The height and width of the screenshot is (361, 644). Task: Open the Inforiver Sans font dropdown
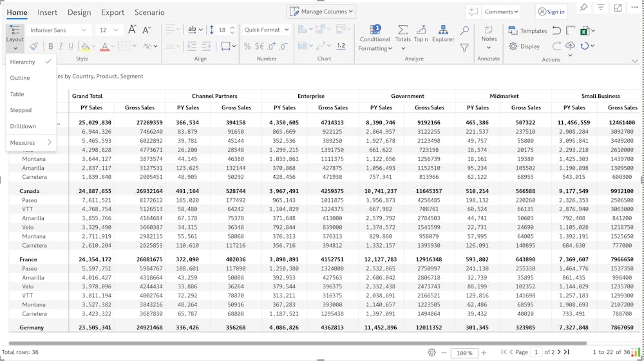click(x=58, y=30)
